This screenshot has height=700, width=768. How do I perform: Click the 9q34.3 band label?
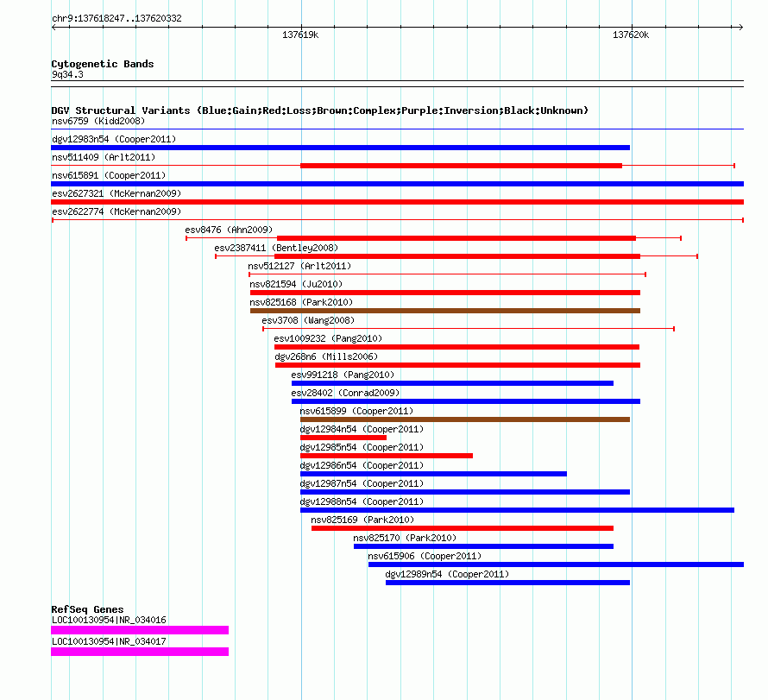pos(67,74)
